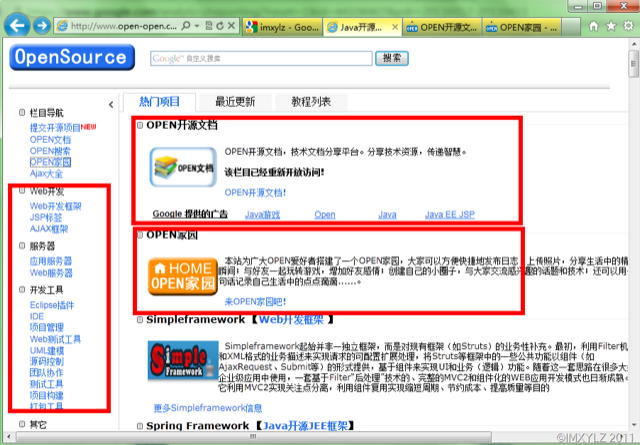Open the 来OPEN家园吧! link
Viewport: 640px width, 445px height.
[255, 302]
